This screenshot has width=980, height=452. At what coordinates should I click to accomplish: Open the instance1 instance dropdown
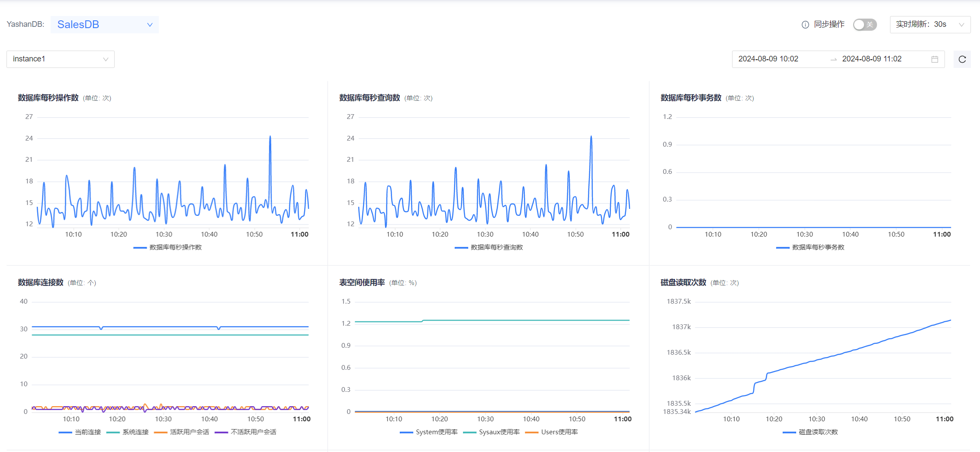(x=60, y=59)
